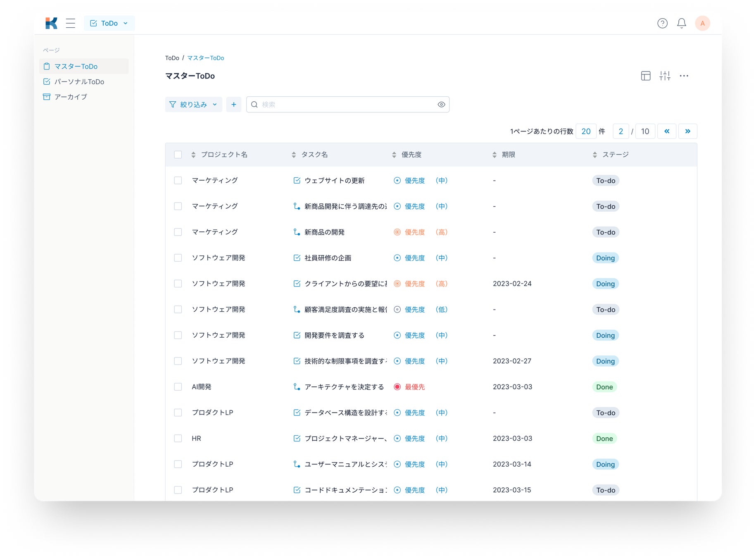Open column settings sliders icon
The image size is (756, 558).
[665, 76]
